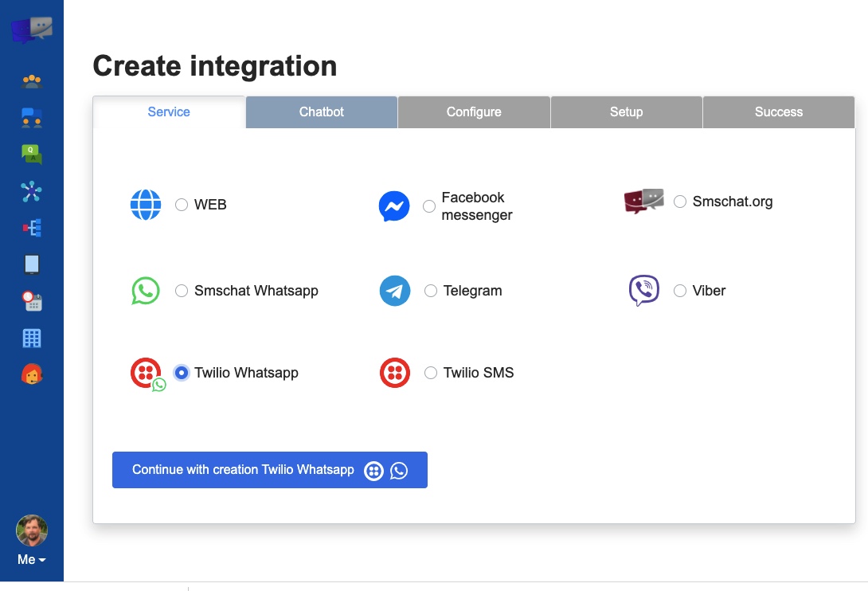Open the tablet device sidebar icon
868x591 pixels.
[32, 264]
